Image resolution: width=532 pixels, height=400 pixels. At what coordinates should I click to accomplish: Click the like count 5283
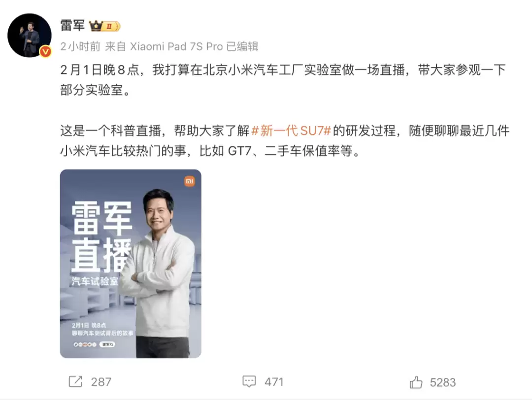point(443,382)
